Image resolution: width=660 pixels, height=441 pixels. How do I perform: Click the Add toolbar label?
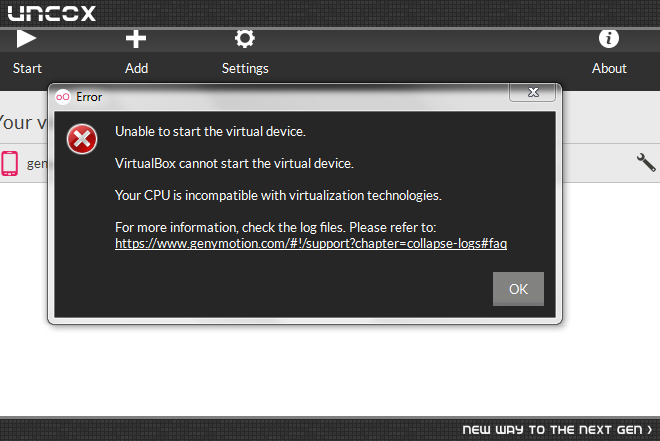coord(136,68)
